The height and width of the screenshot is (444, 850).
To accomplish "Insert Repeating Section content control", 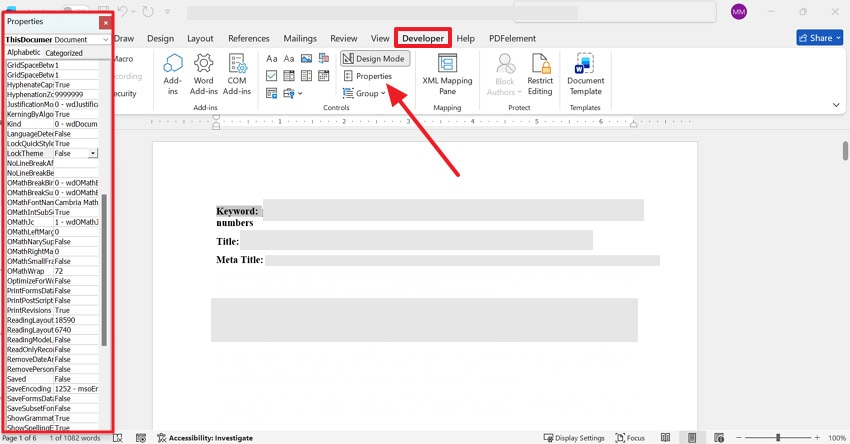I will click(272, 93).
